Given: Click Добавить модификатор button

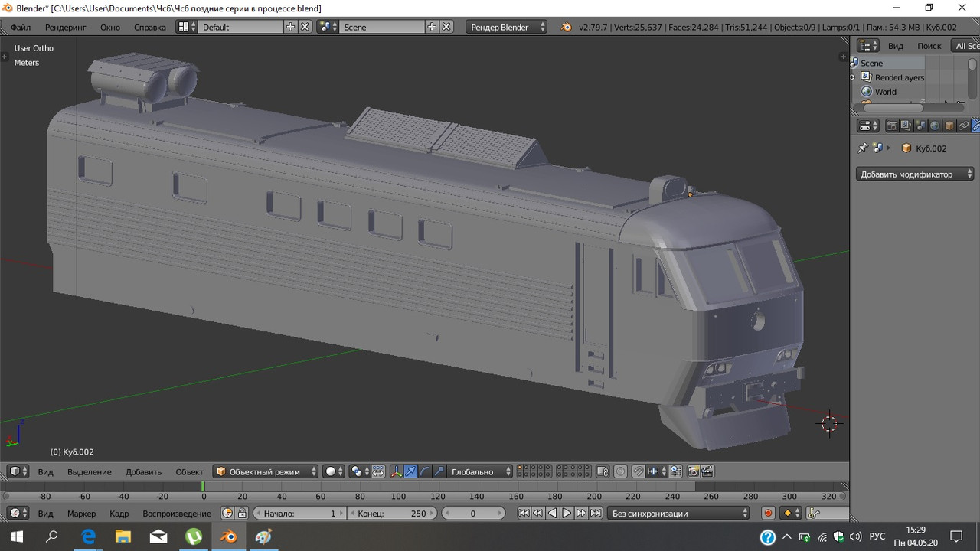Looking at the screenshot, I should [914, 174].
